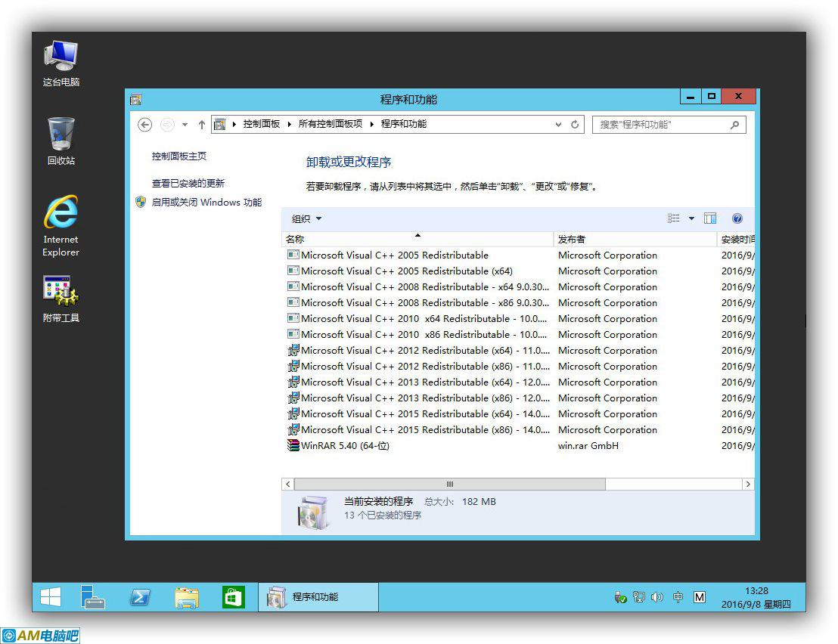Screen dimensions: 838x644
Task: Click the 所有控制面板项 breadcrumb
Action: [x=331, y=124]
